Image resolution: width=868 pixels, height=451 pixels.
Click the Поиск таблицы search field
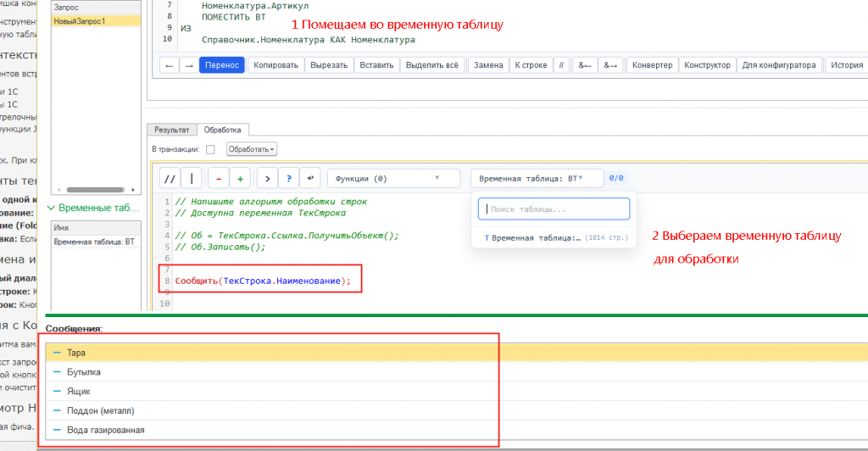pos(554,209)
